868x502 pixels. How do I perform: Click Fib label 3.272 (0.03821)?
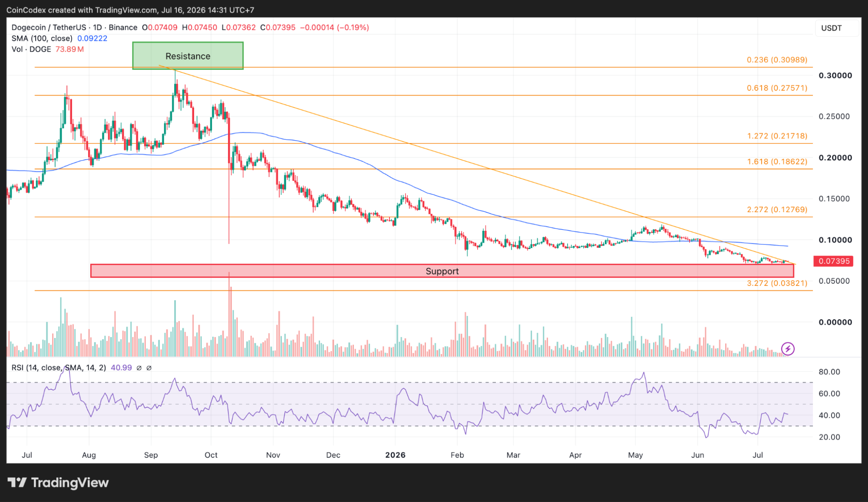click(777, 283)
